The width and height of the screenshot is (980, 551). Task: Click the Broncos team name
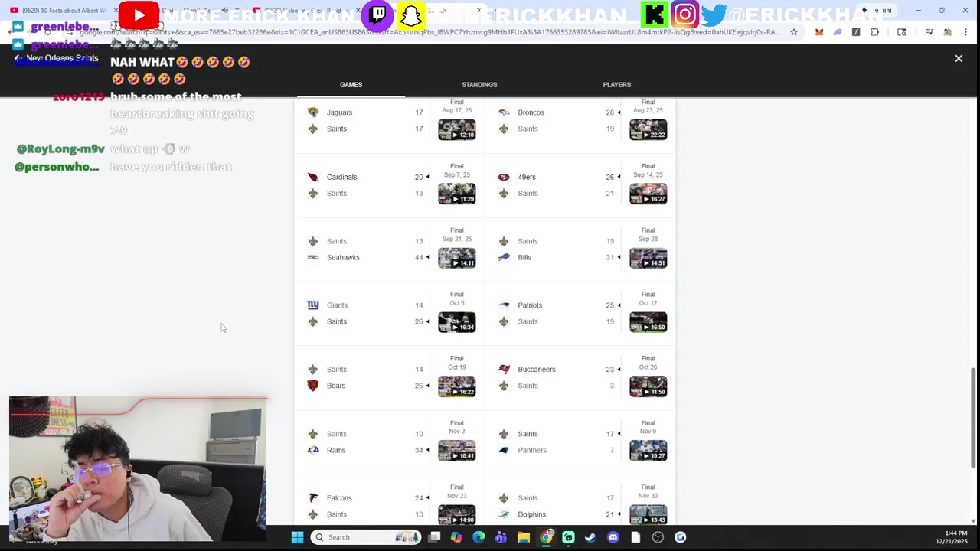(x=531, y=112)
